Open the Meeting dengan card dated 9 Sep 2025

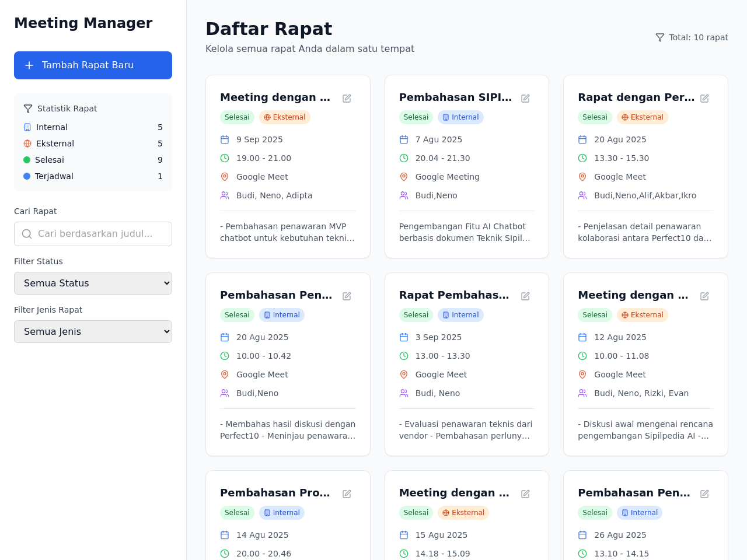coord(275,97)
